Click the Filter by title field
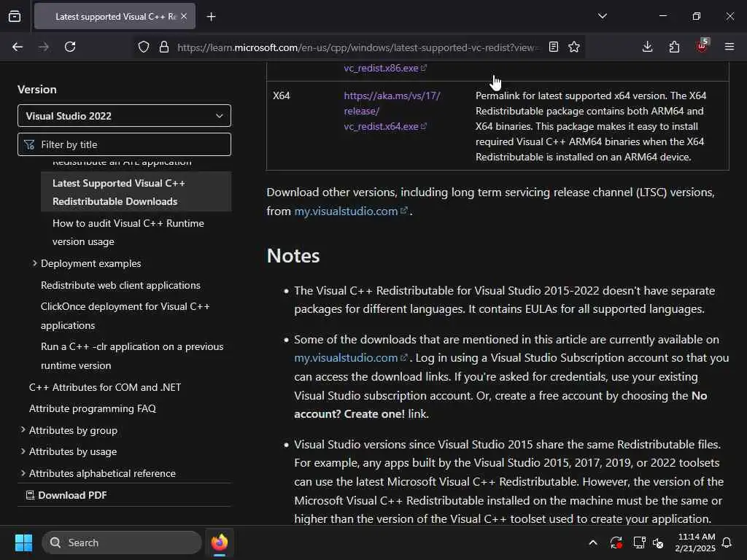Image resolution: width=747 pixels, height=560 pixels. 124,144
